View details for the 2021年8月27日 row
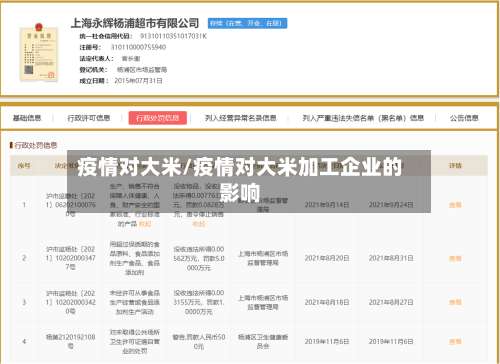Screen dimensions: 500x364 [x=455, y=302]
